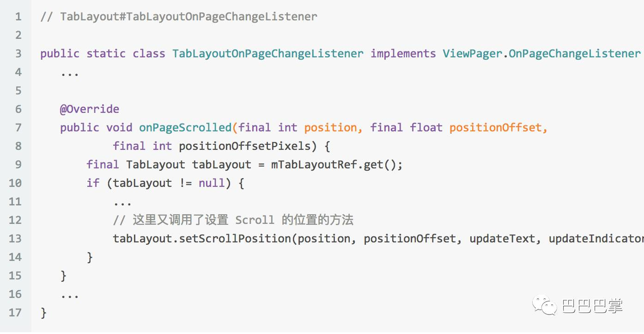Click line number 1 in the gutter
This screenshot has height=334, width=644.
(x=18, y=17)
